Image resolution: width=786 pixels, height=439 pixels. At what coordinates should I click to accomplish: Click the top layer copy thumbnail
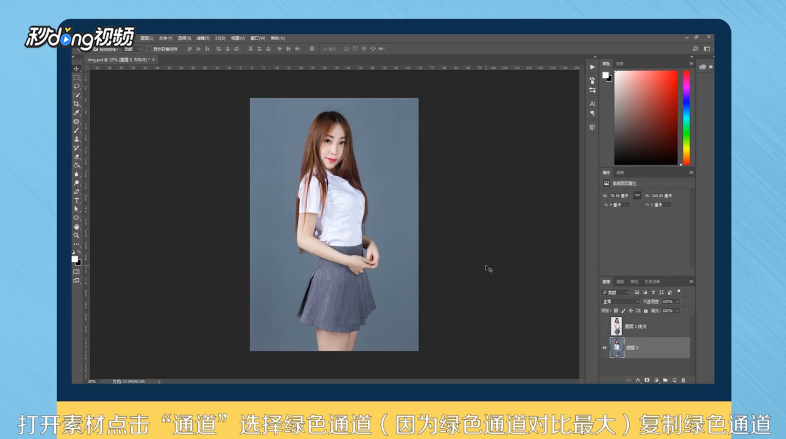(x=616, y=326)
